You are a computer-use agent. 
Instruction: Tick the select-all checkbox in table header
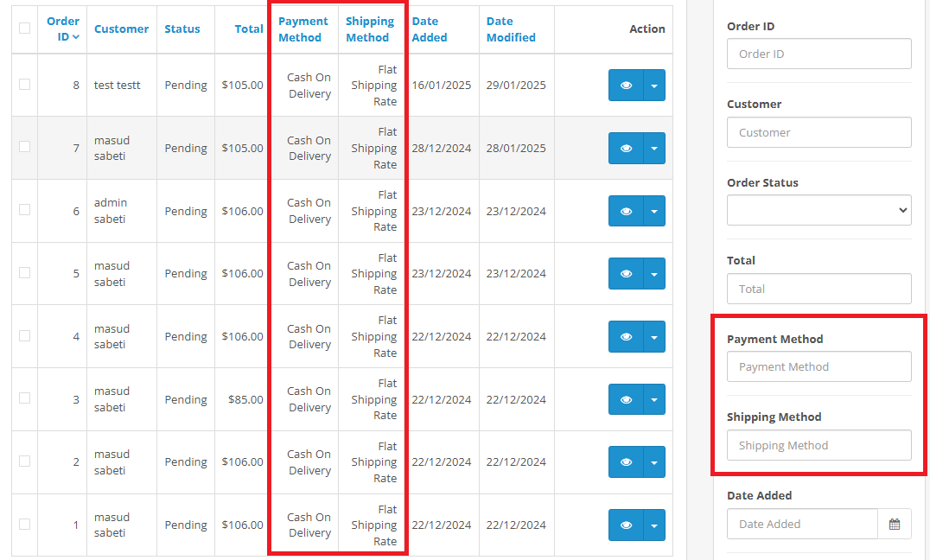click(24, 29)
